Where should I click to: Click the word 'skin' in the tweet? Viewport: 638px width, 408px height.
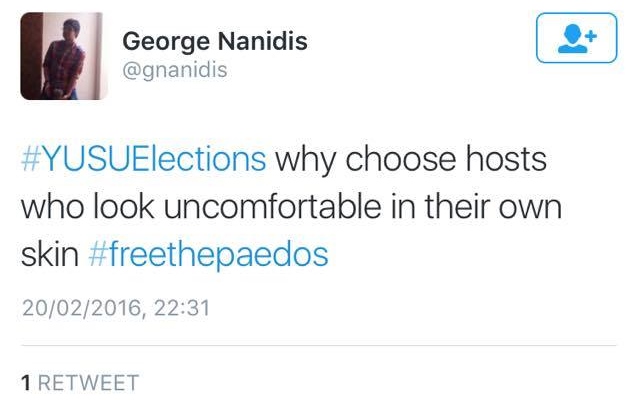(x=50, y=254)
